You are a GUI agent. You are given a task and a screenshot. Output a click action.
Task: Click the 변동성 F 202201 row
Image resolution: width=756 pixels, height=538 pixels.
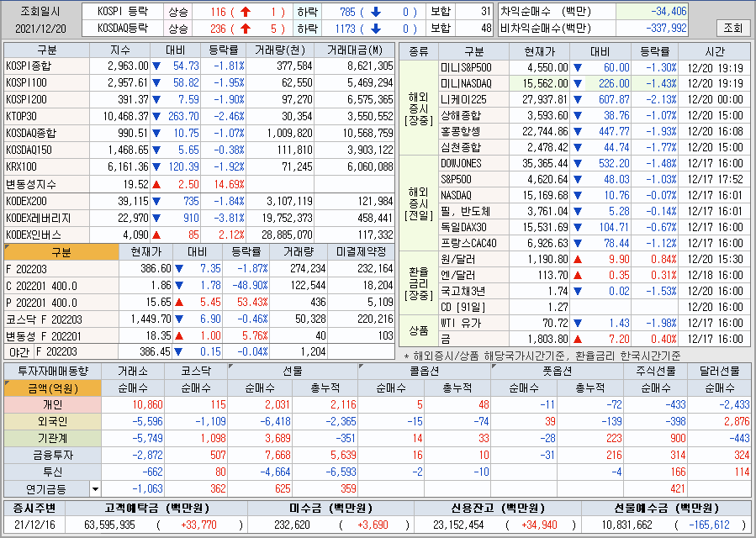[199, 336]
